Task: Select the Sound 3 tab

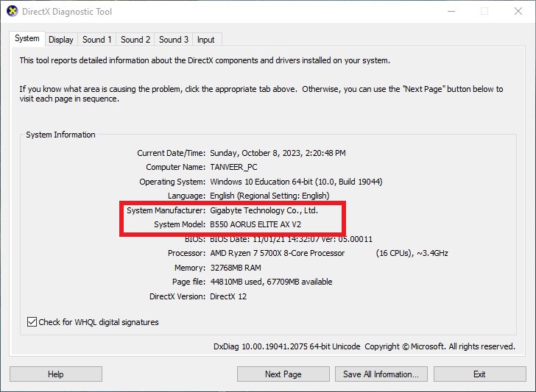Action: coord(174,40)
